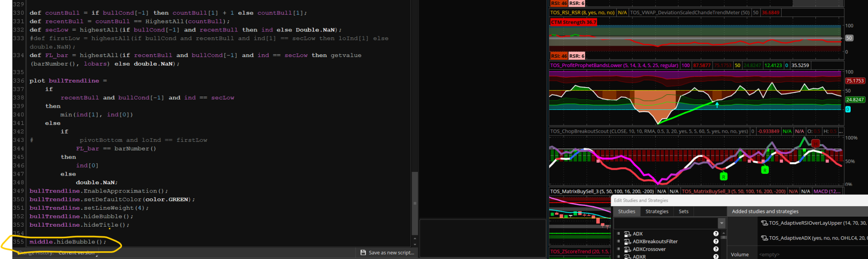
Task: Open help for the ADX study
Action: tap(716, 234)
